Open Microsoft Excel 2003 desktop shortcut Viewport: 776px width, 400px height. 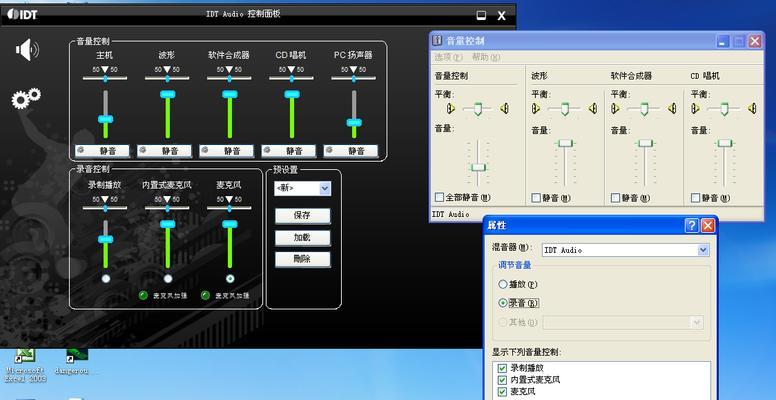[25, 366]
